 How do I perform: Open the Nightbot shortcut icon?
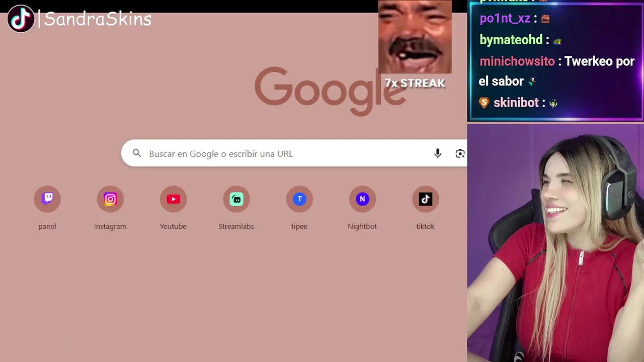pos(362,199)
